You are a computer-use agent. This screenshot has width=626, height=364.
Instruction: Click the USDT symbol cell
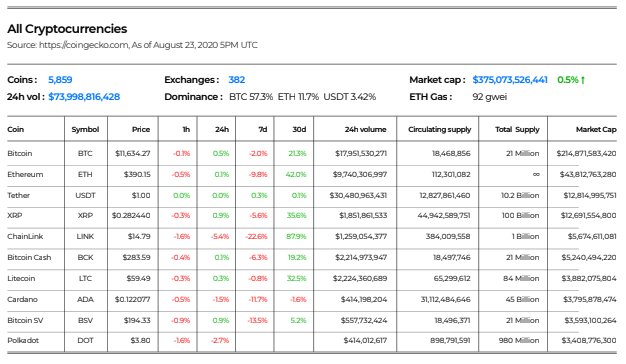(85, 196)
